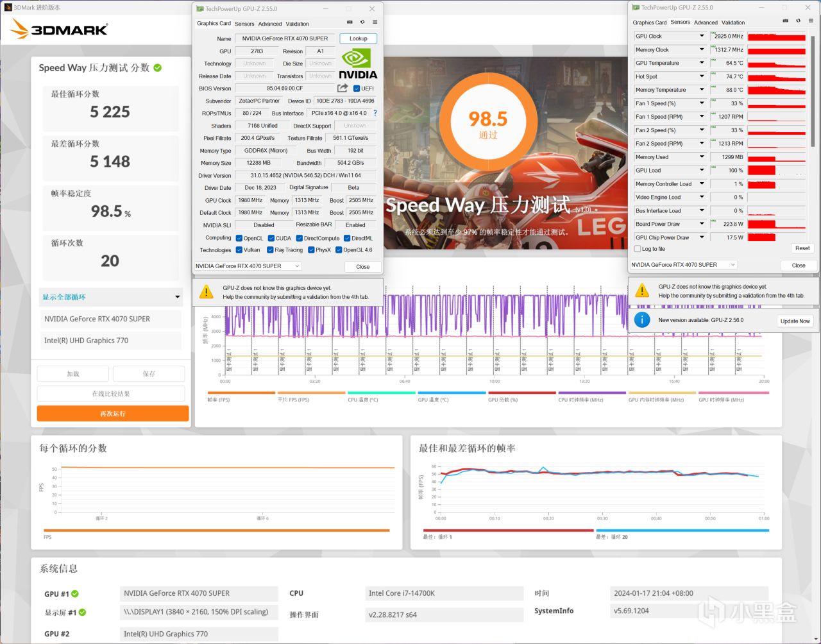This screenshot has height=644, width=821.
Task: Toggle the Ray Tracing checkbox
Action: click(x=270, y=250)
